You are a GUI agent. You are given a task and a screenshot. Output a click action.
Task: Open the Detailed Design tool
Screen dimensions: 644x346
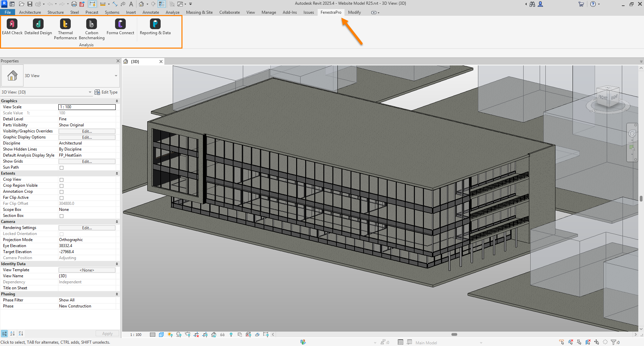click(x=38, y=24)
